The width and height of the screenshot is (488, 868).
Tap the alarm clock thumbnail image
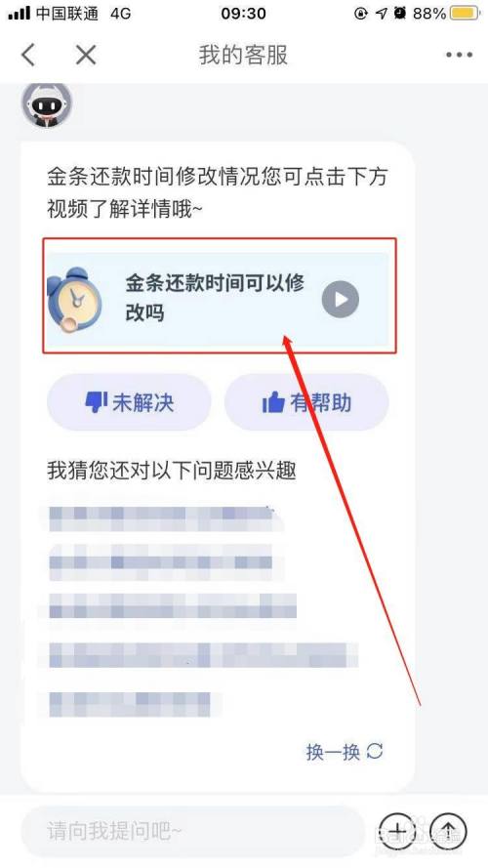pyautogui.click(x=75, y=300)
